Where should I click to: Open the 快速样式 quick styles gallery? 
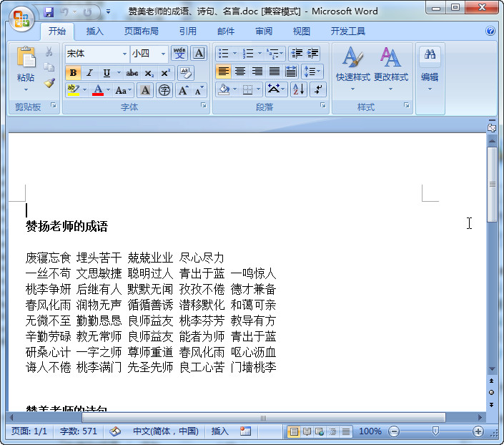click(353, 69)
